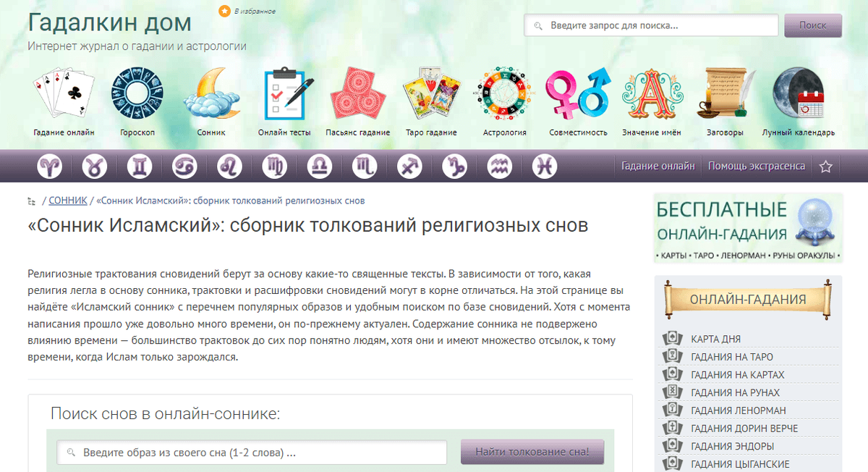This screenshot has height=472, width=868.
Task: Open the Сонник moon and cloud icon
Action: click(210, 94)
